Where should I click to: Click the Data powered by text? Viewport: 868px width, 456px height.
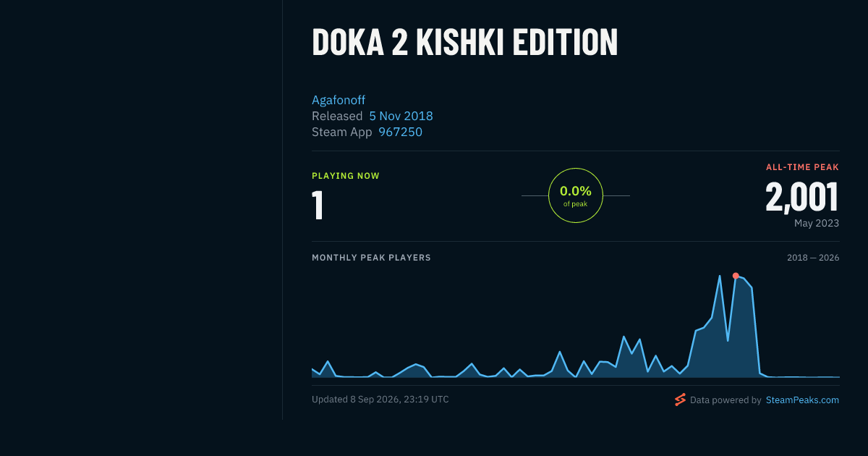[726, 400]
